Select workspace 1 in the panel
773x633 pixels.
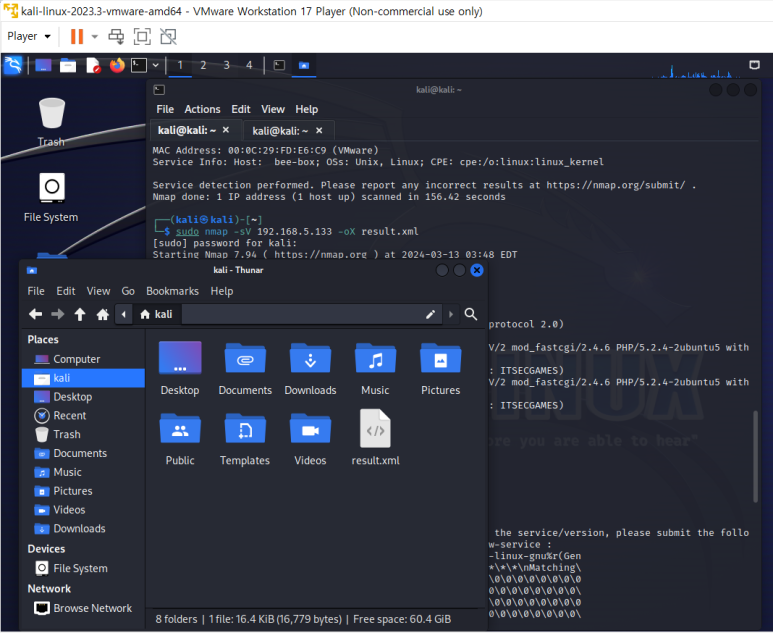pyautogui.click(x=180, y=65)
